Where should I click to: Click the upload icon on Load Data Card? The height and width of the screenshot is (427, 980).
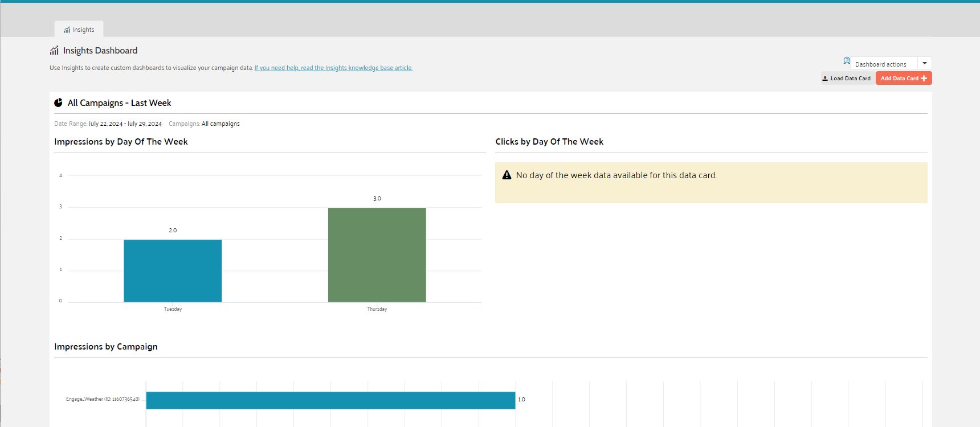tap(825, 79)
